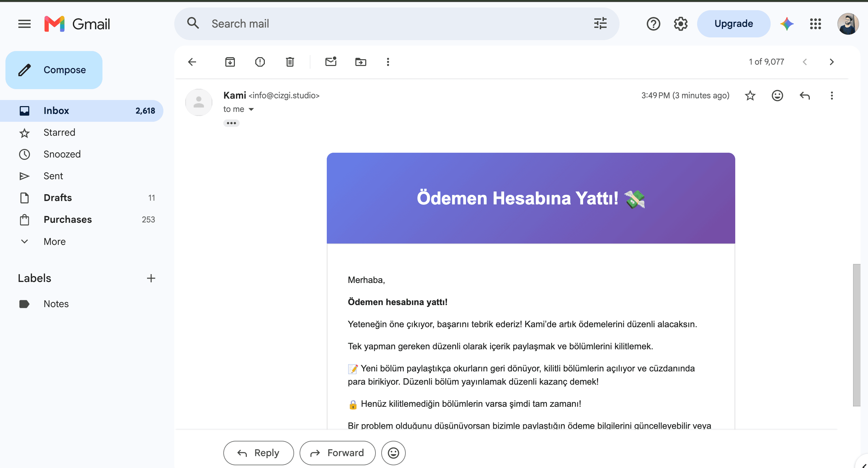Open toolbar More options menu
Viewport: 868px width, 468px height.
(x=388, y=62)
